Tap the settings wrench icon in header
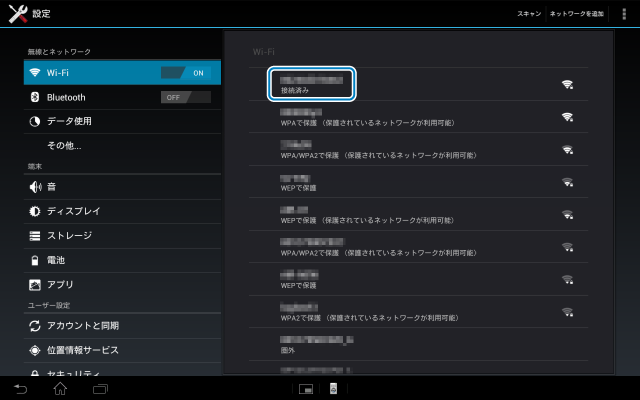Screen dimensions: 640x400 (16, 14)
